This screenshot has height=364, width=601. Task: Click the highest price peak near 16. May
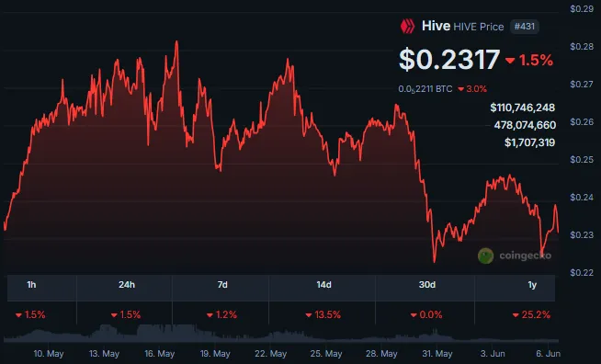click(x=176, y=41)
